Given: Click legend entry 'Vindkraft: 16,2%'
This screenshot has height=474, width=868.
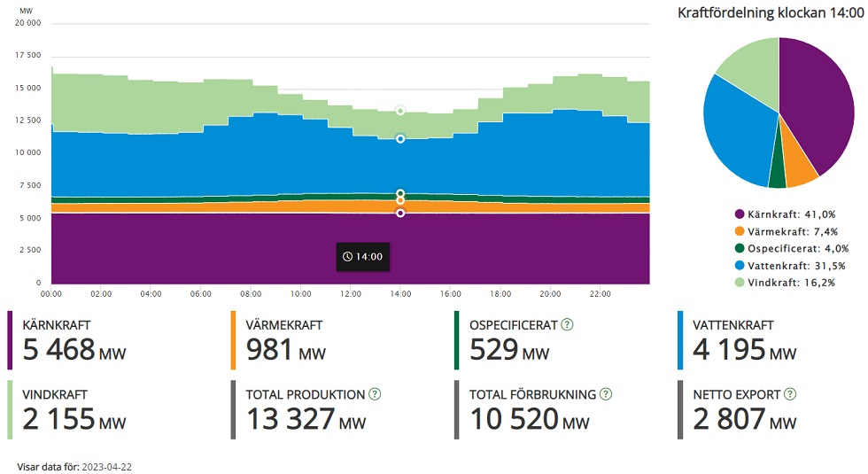Looking at the screenshot, I should click(x=785, y=283).
